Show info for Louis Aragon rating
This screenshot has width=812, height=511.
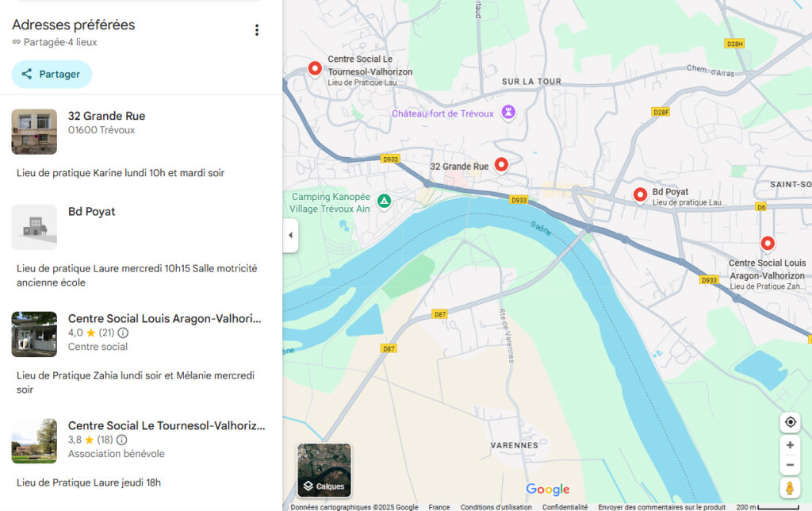(x=123, y=332)
